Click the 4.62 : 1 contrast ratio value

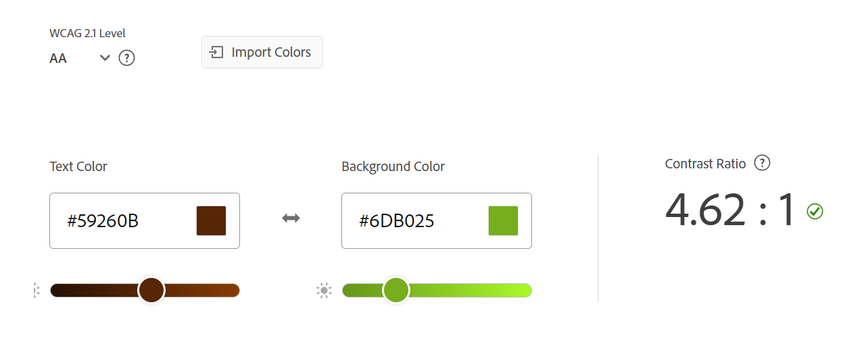(730, 210)
